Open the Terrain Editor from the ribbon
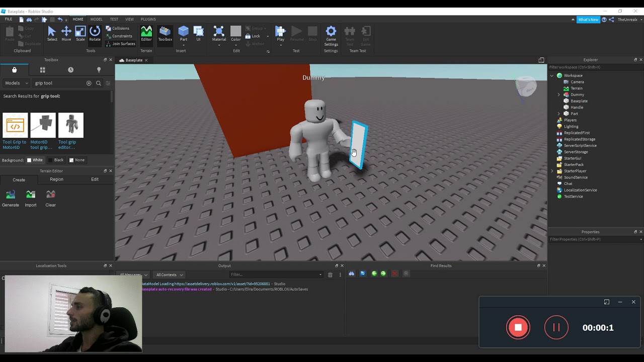Screen dimensions: 644x362 point(146,34)
